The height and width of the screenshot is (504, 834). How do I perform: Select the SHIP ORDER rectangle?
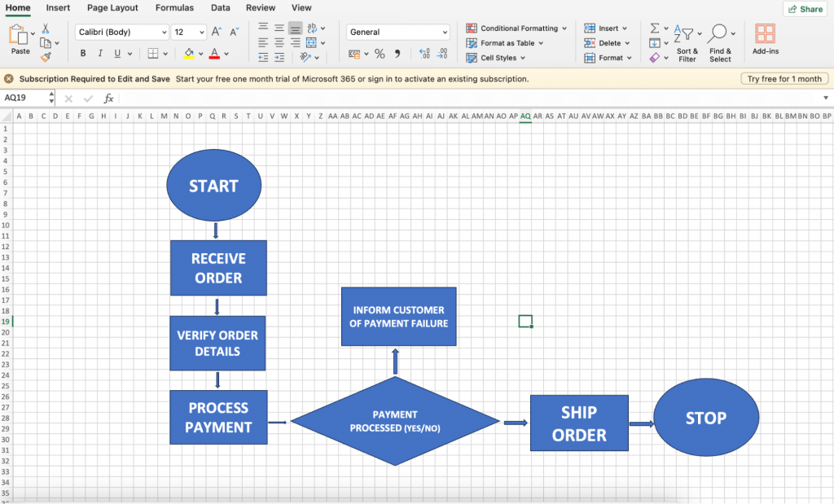click(x=579, y=423)
